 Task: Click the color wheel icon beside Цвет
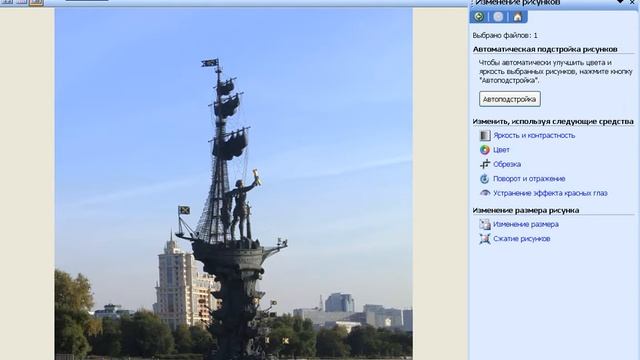484,150
